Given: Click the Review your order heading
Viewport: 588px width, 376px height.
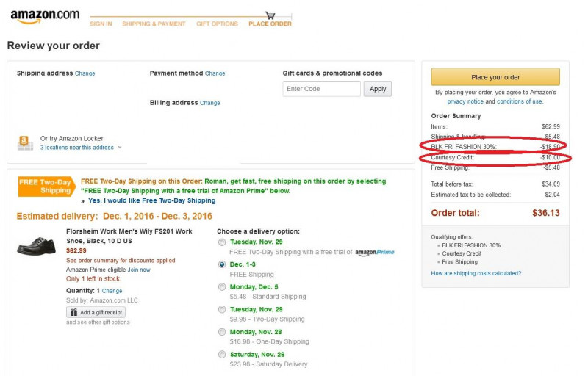Looking at the screenshot, I should pyautogui.click(x=53, y=46).
